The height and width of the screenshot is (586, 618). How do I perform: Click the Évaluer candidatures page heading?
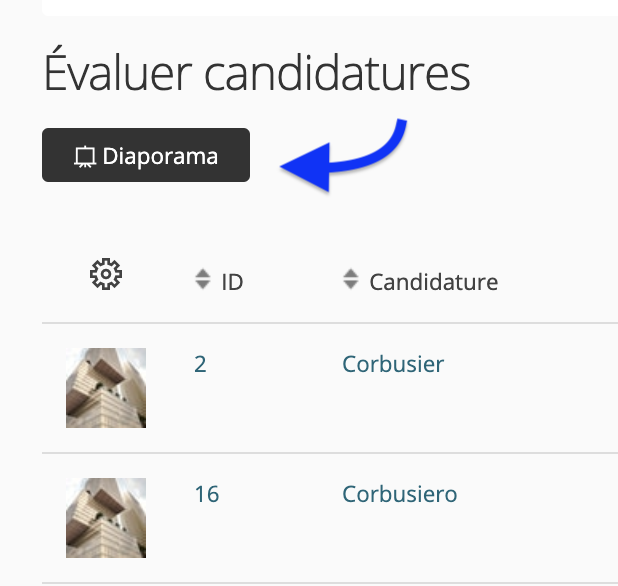[x=257, y=72]
